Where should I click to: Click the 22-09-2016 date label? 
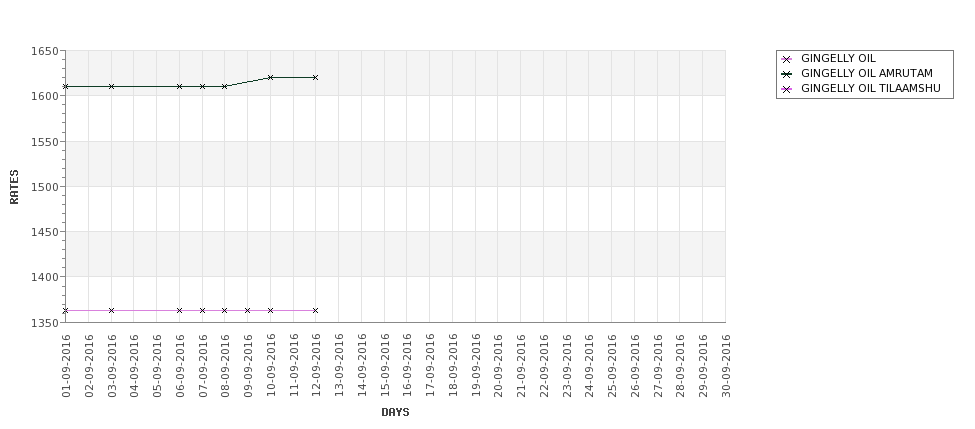coord(543,366)
